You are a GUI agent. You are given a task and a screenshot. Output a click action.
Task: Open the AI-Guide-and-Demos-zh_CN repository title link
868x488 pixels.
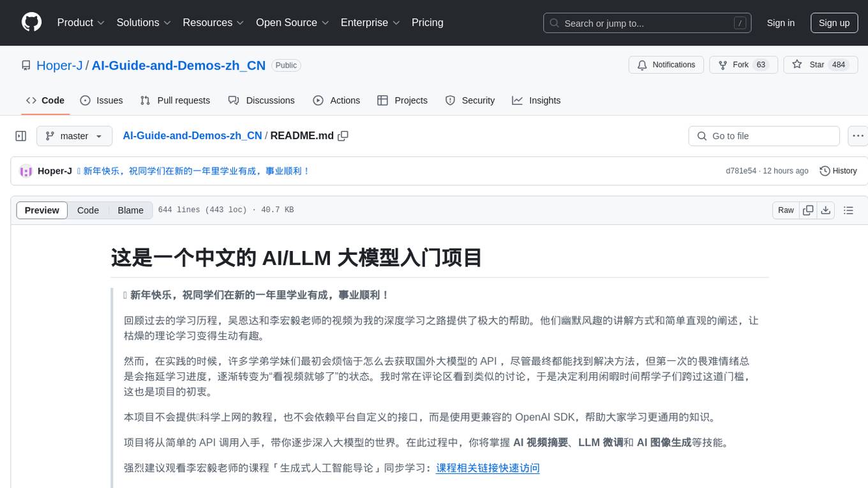(179, 65)
